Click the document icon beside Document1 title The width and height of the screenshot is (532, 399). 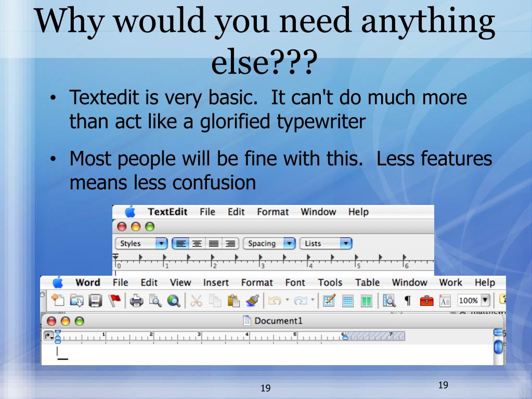[x=247, y=320]
